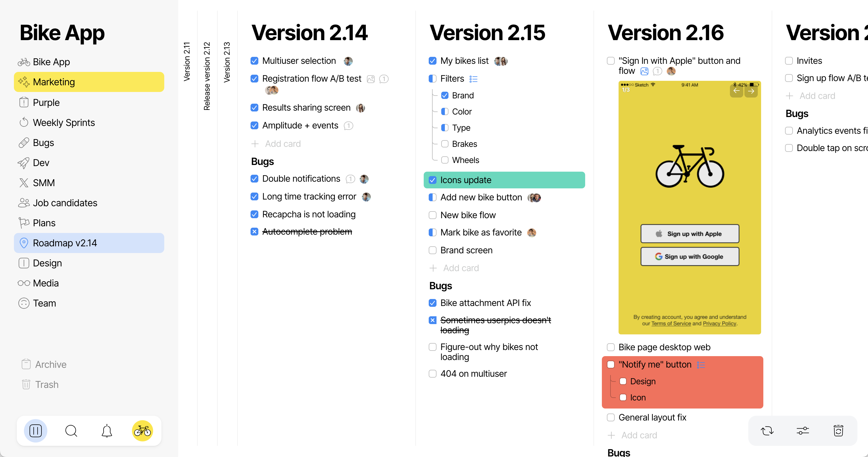The height and width of the screenshot is (457, 868).
Task: Click Add card button in Version 2.16
Action: click(637, 435)
